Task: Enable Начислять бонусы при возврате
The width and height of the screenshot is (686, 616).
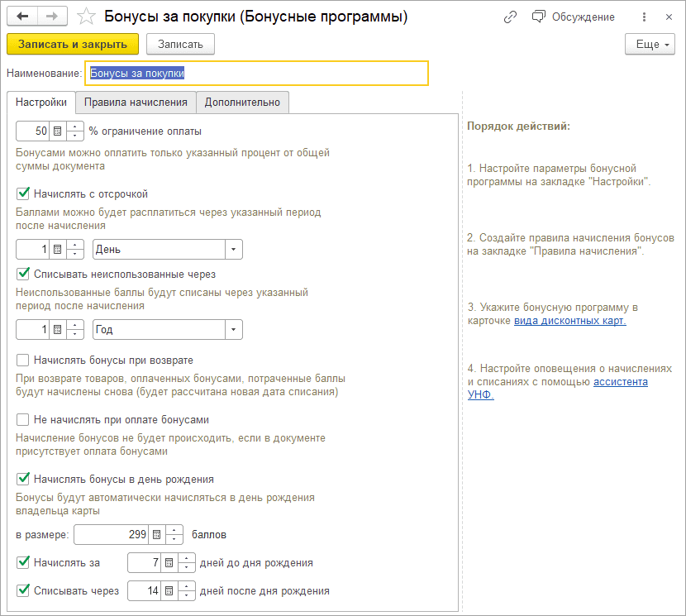Action: 23,360
